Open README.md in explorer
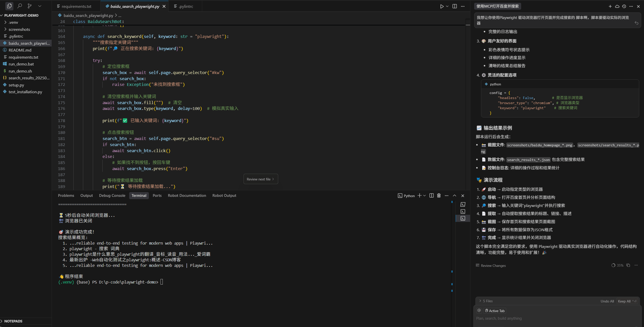Viewport: 644px width, 327px height. tap(20, 50)
